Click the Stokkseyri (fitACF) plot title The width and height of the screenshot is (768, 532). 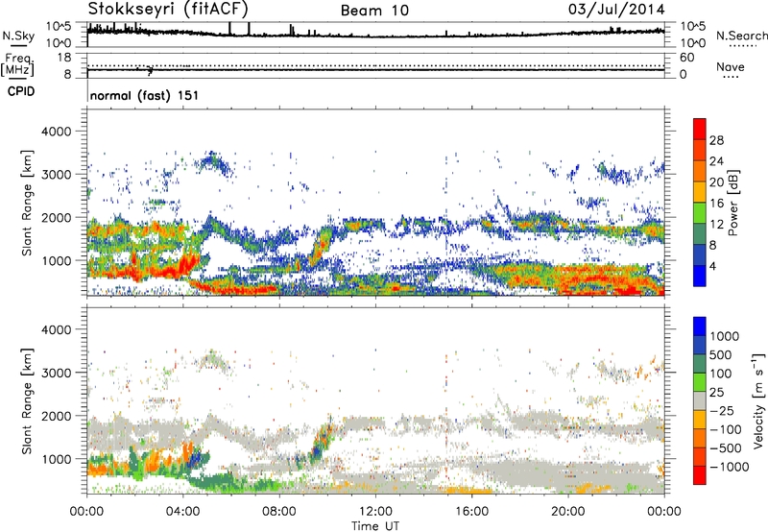click(168, 9)
